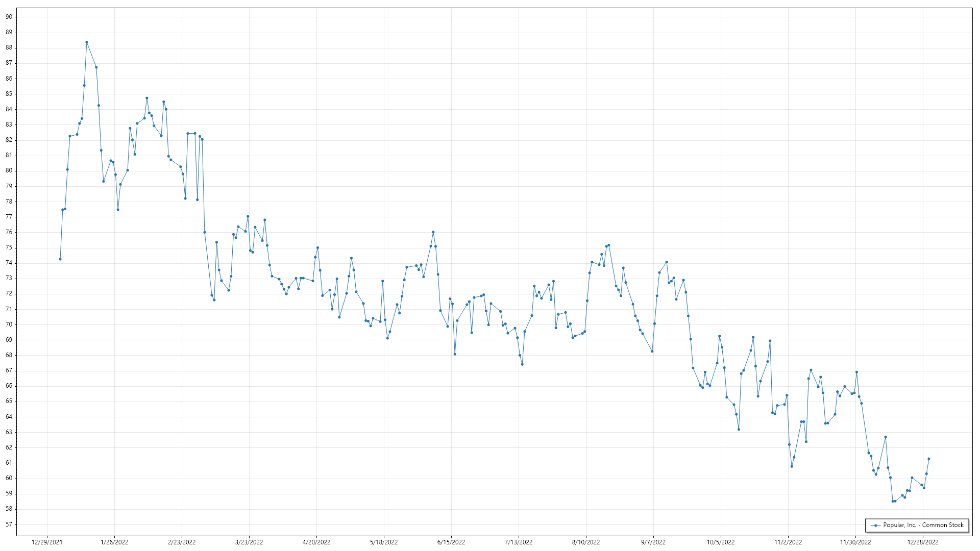The width and height of the screenshot is (980, 551).
Task: Click the 57 label on the y-axis
Action: click(9, 524)
